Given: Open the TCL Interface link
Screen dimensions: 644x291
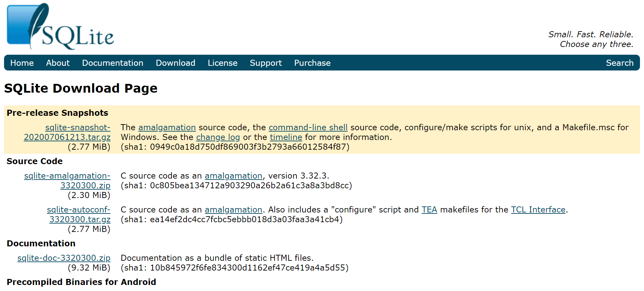Looking at the screenshot, I should 538,210.
